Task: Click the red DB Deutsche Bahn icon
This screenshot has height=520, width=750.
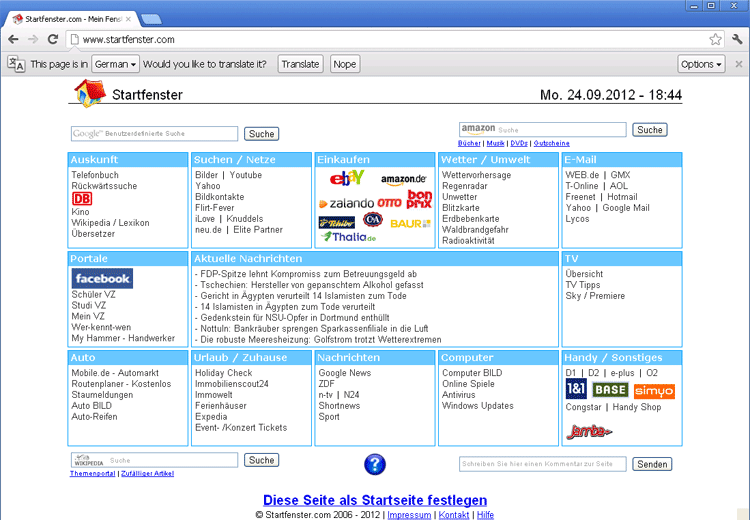Action: coord(81,199)
